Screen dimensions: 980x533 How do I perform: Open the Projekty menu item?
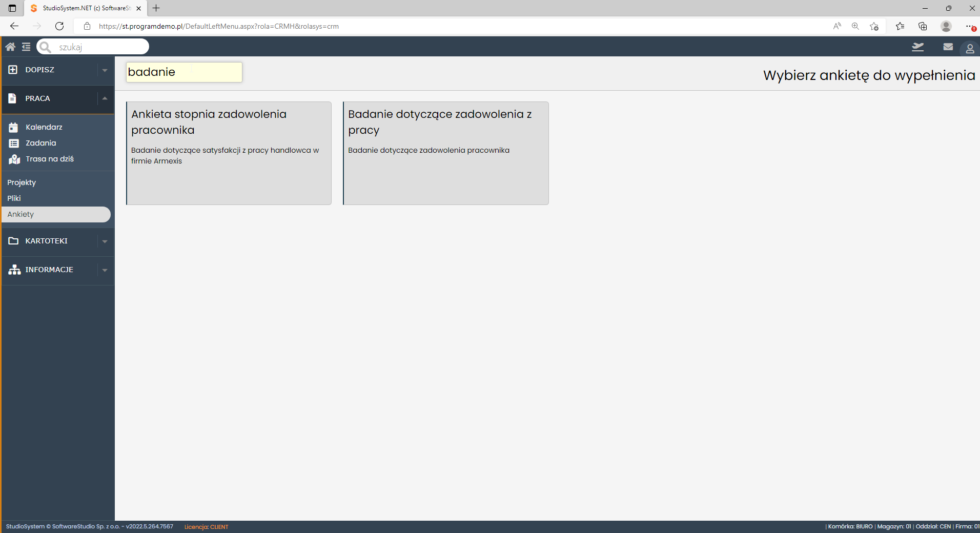22,182
